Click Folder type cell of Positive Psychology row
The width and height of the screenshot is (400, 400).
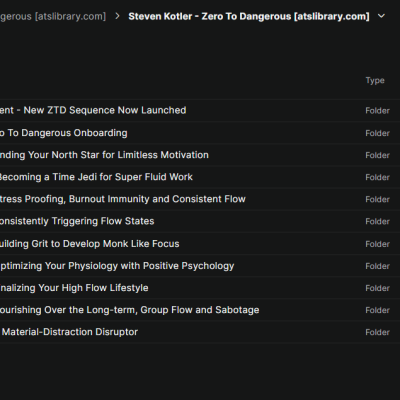tap(377, 266)
